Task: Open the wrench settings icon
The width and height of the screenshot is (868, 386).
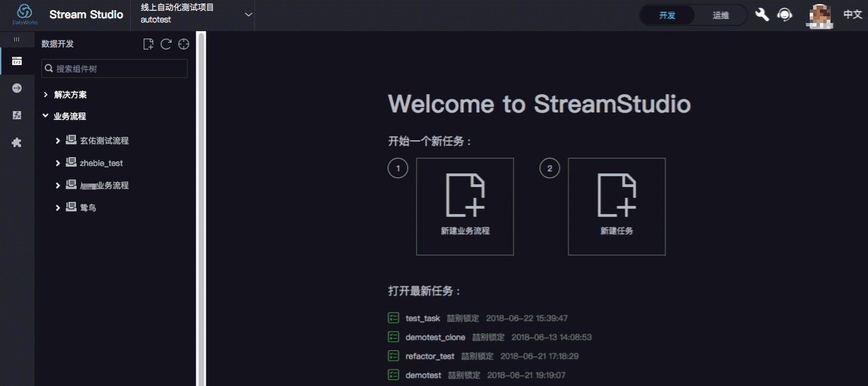Action: pos(762,14)
